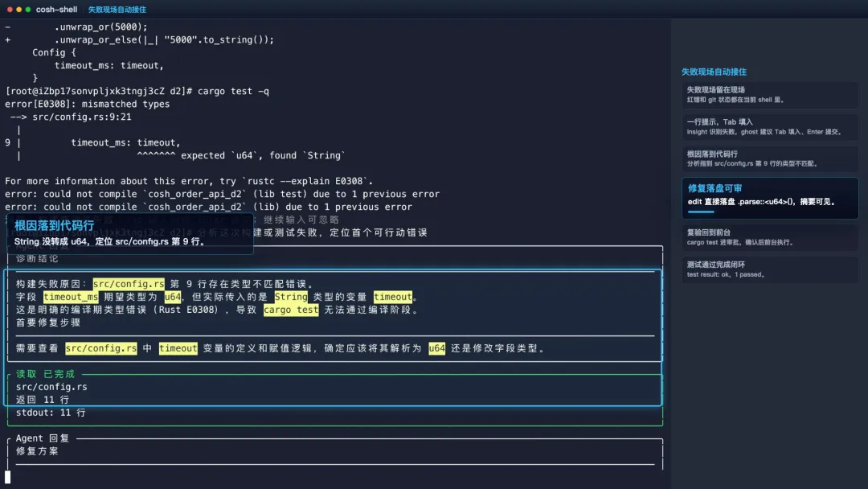Image resolution: width=868 pixels, height=489 pixels.
Task: Click the cargo test -q command
Action: 233,92
